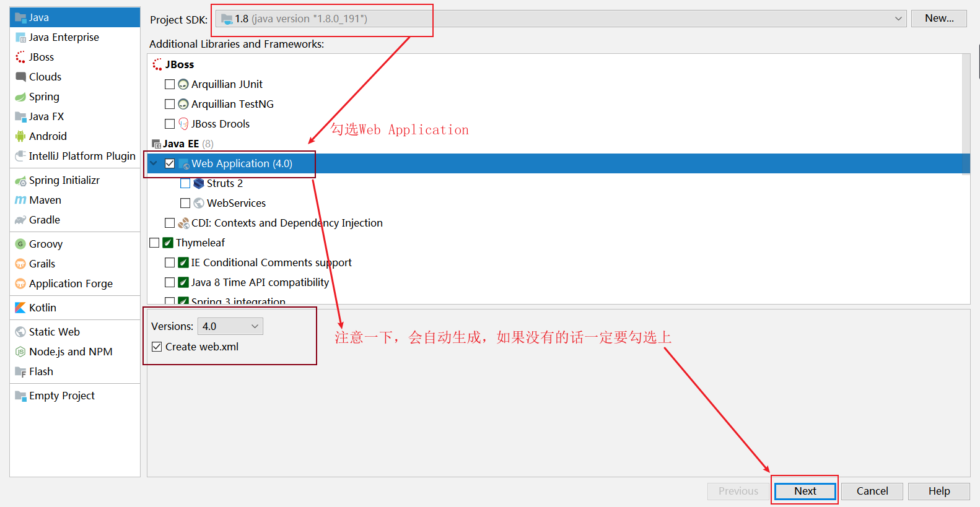Select Kotlin project type

click(75, 308)
